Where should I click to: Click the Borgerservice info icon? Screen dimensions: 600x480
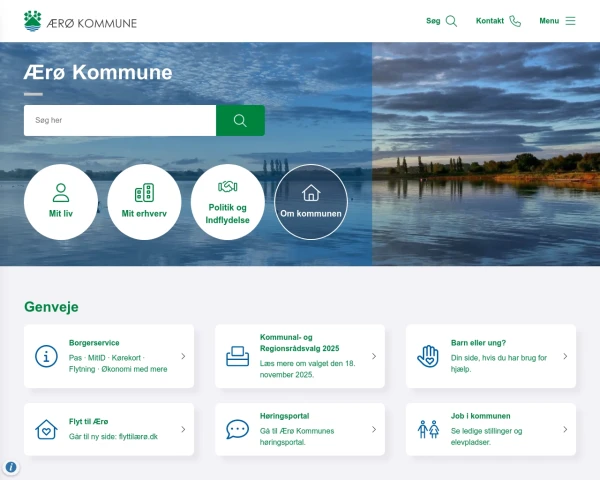tap(46, 356)
